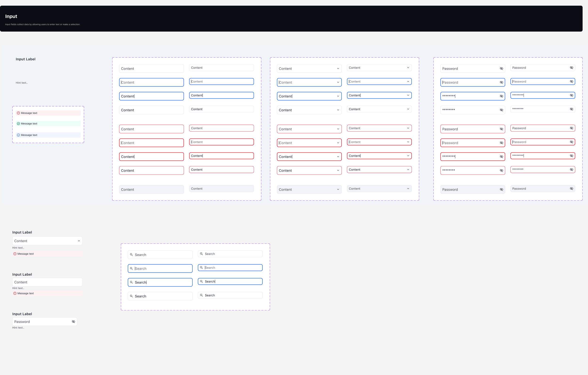Click error icon beneath labeled Content text input without chevron
The image size is (588, 375).
point(15,293)
